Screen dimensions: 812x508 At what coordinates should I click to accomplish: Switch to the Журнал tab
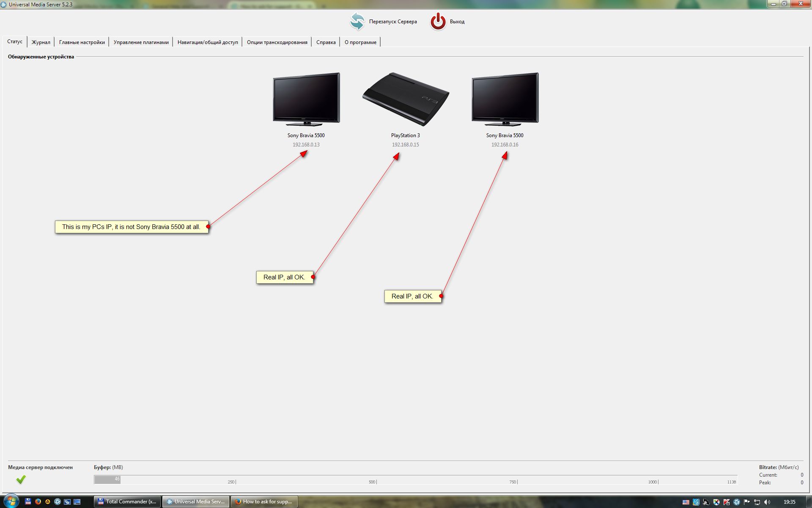(41, 42)
